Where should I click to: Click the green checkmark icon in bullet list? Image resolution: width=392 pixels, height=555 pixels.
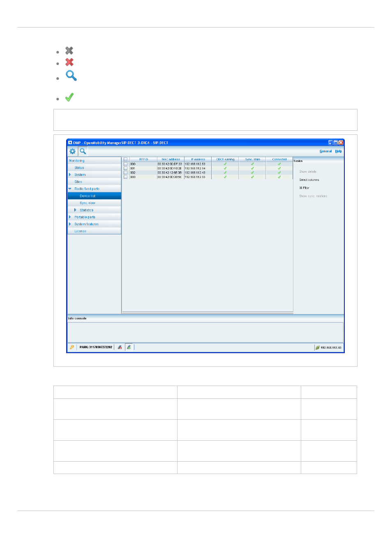tap(69, 97)
